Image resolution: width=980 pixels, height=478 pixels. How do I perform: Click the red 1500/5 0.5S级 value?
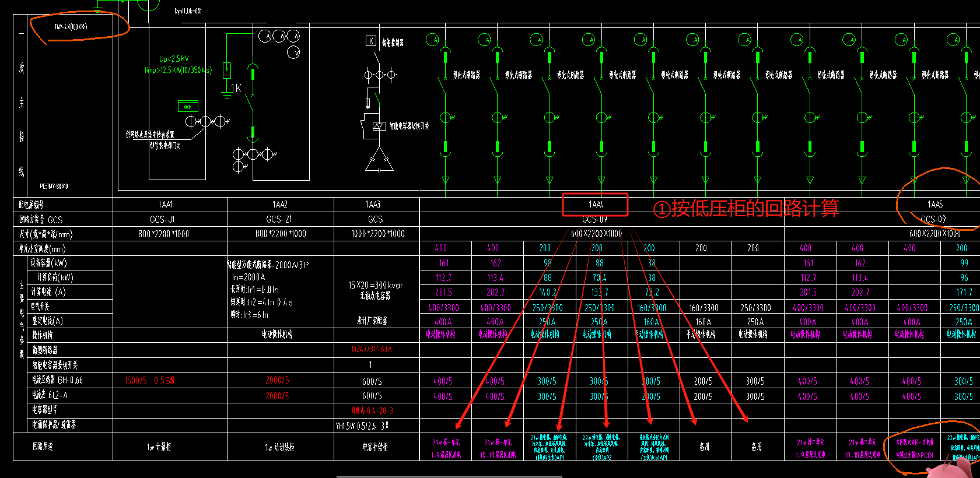point(150,381)
